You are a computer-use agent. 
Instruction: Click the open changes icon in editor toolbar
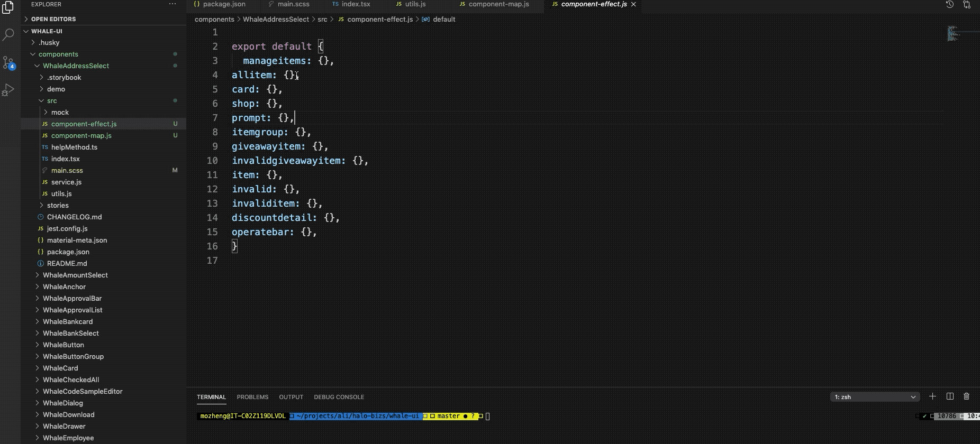967,4
